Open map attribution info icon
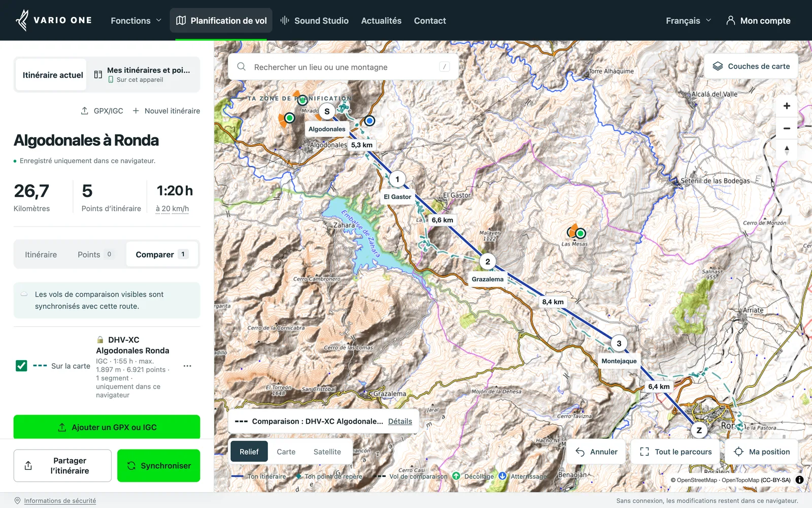The width and height of the screenshot is (812, 508). pyautogui.click(x=799, y=480)
